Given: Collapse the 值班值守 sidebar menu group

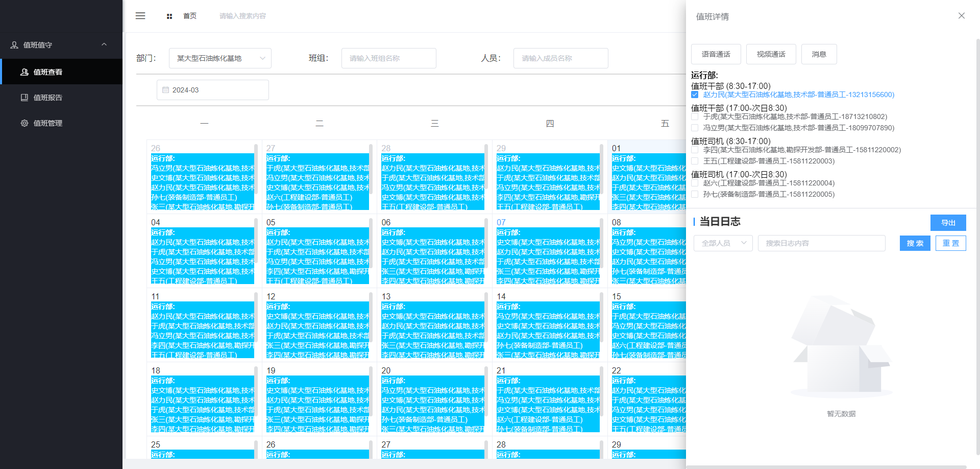Looking at the screenshot, I should 104,45.
